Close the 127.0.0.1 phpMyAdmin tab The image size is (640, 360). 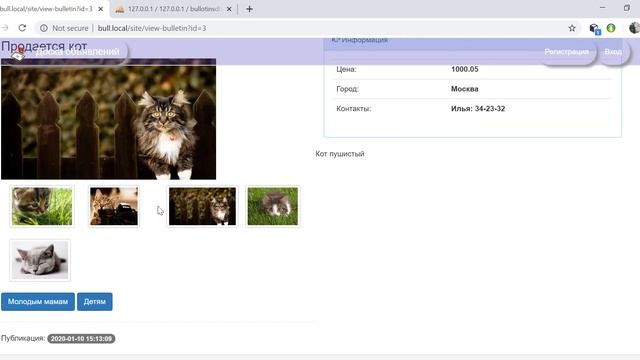[229, 9]
